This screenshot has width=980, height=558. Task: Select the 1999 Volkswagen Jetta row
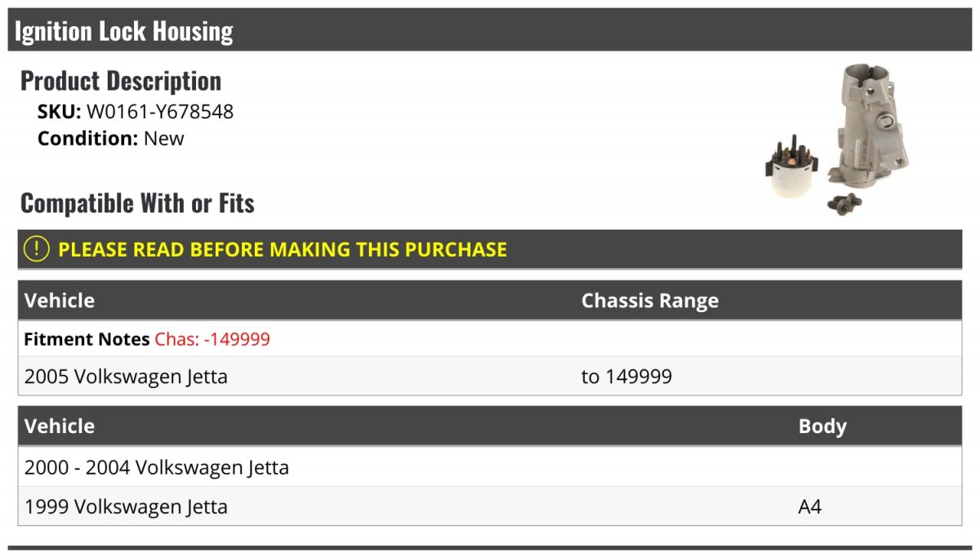point(126,507)
